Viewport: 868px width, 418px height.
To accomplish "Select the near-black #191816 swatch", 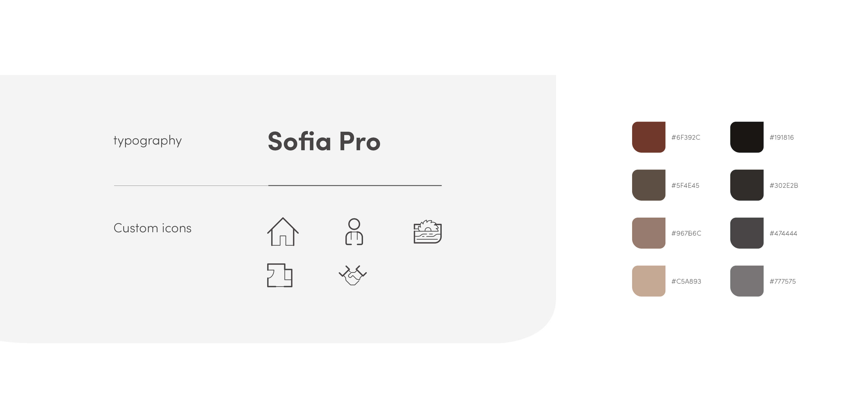I will pyautogui.click(x=746, y=137).
